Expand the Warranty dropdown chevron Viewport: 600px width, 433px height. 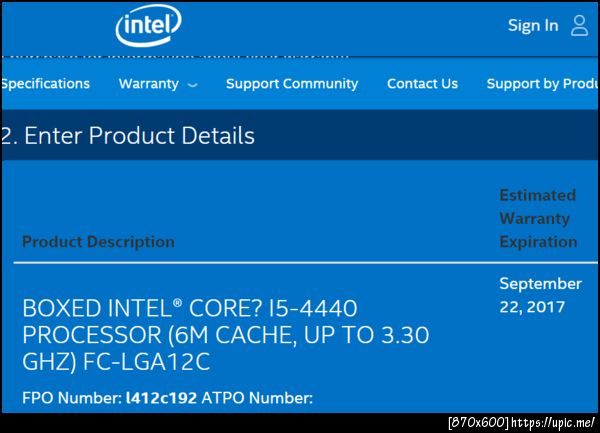click(x=192, y=85)
